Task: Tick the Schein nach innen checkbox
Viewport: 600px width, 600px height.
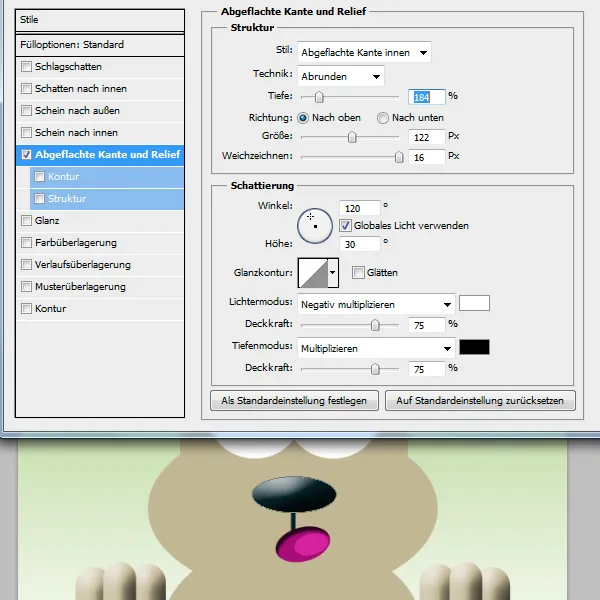Action: tap(26, 133)
